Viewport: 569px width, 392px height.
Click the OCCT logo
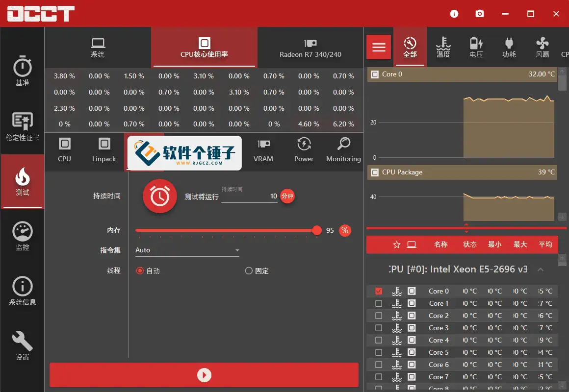[41, 14]
